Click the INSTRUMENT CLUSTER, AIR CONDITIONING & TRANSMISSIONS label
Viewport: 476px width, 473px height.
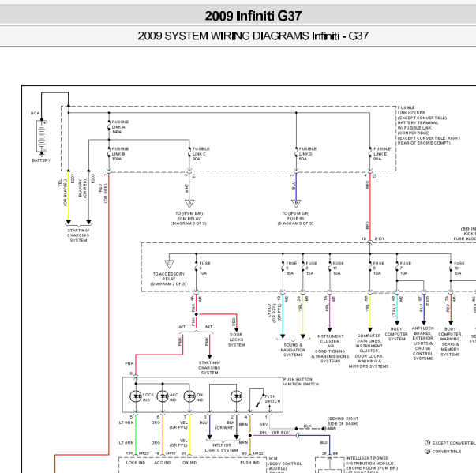[330, 349]
